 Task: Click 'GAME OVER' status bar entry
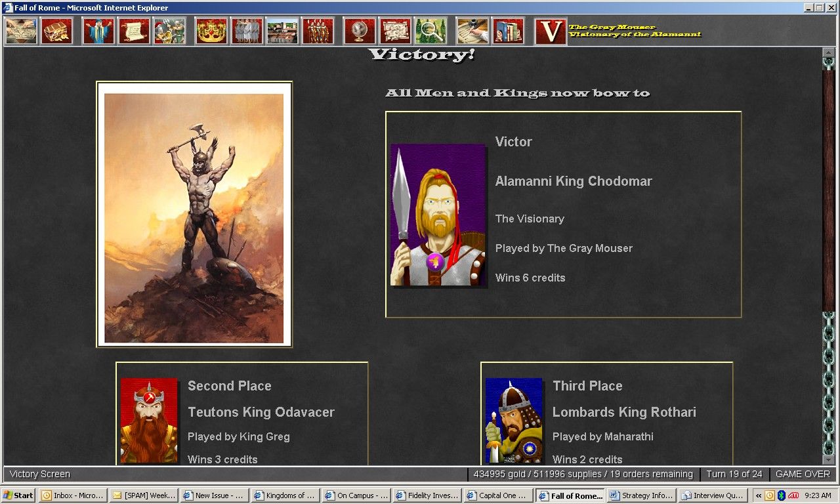[x=803, y=474]
